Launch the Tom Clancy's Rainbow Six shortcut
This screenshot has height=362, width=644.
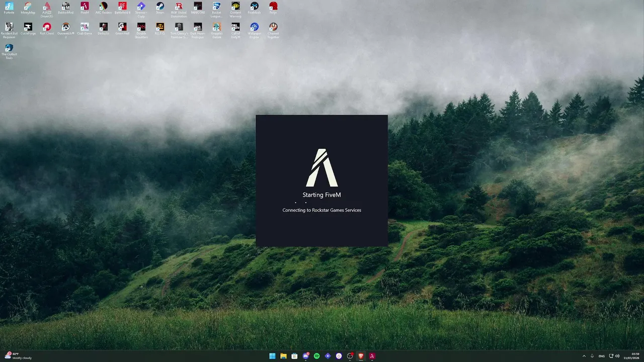pos(179,30)
